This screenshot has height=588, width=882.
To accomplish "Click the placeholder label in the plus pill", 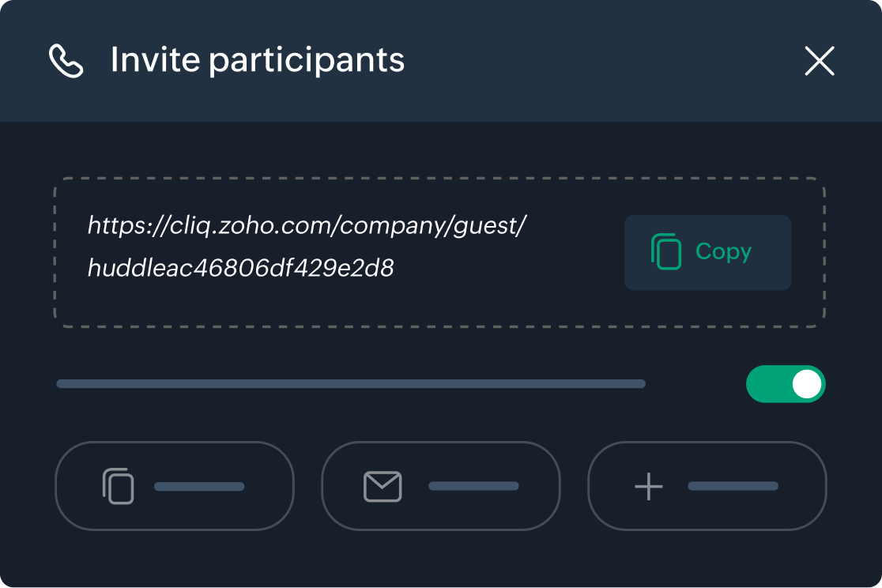I will click(733, 486).
